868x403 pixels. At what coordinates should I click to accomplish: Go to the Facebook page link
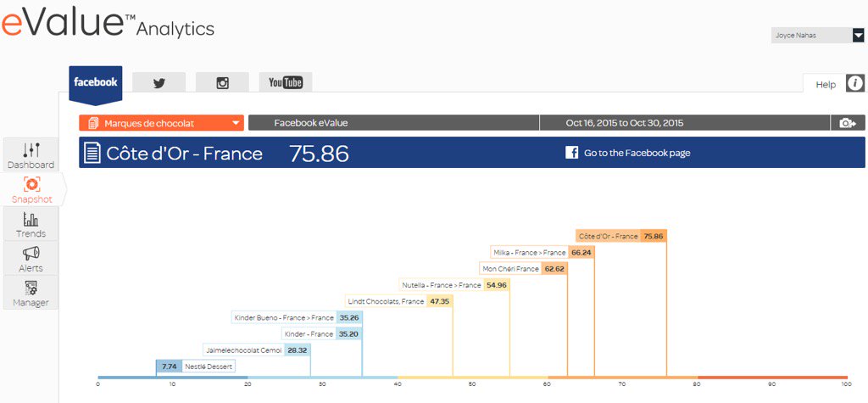(637, 153)
